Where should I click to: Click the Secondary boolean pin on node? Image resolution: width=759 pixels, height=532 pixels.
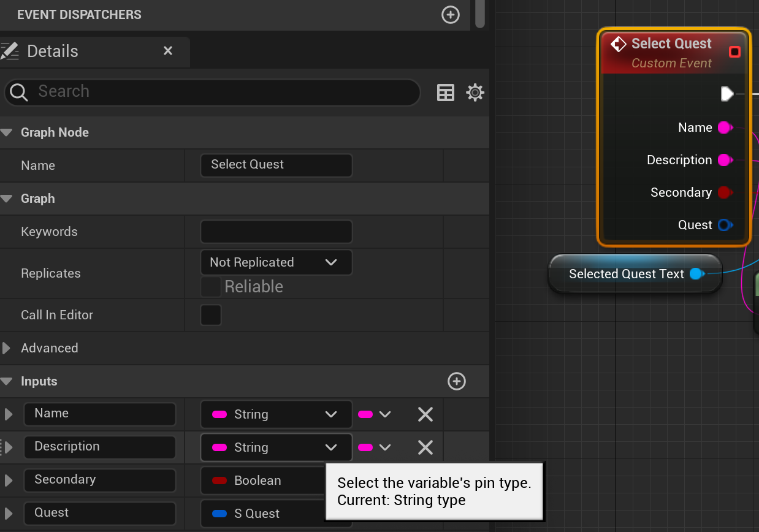point(725,192)
